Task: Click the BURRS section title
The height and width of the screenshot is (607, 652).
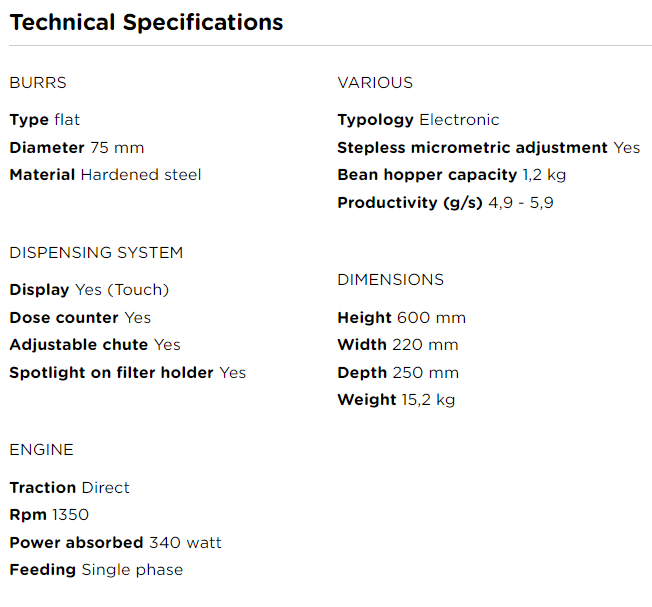Action: (x=38, y=83)
